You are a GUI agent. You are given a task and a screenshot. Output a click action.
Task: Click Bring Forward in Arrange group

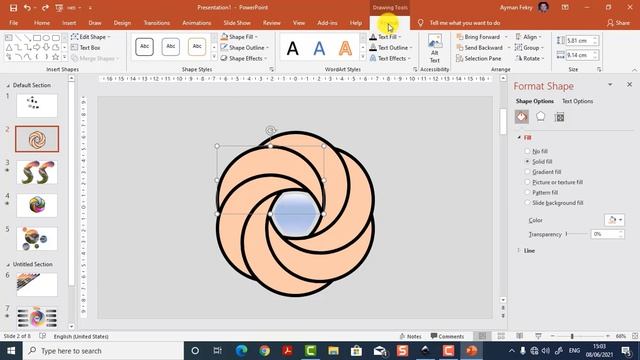479,37
